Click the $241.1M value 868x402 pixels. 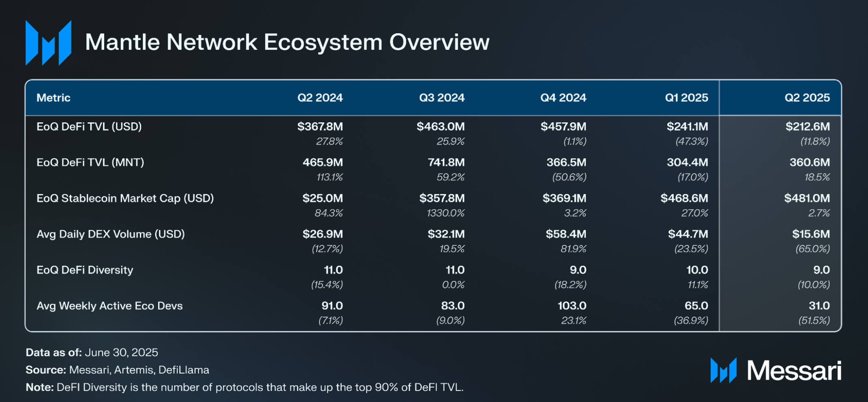click(687, 127)
